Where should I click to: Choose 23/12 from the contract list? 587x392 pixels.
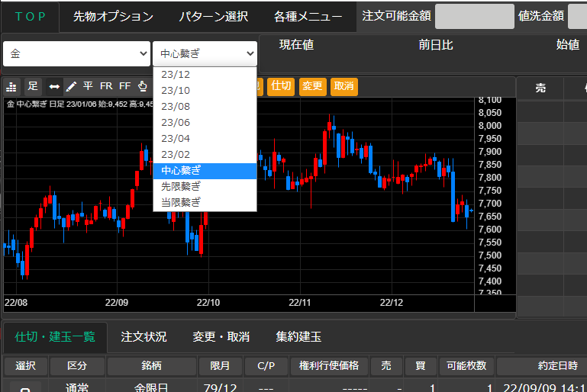(176, 75)
